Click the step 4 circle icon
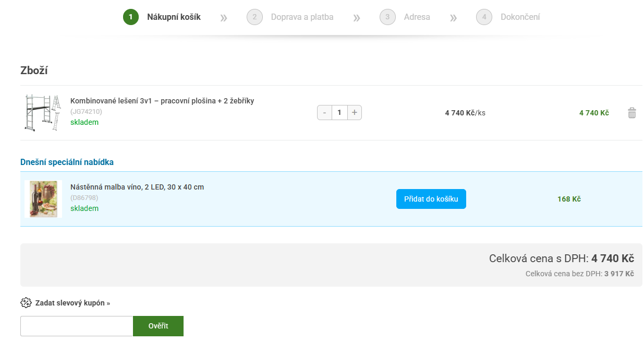This screenshot has height=341, width=644. [484, 17]
